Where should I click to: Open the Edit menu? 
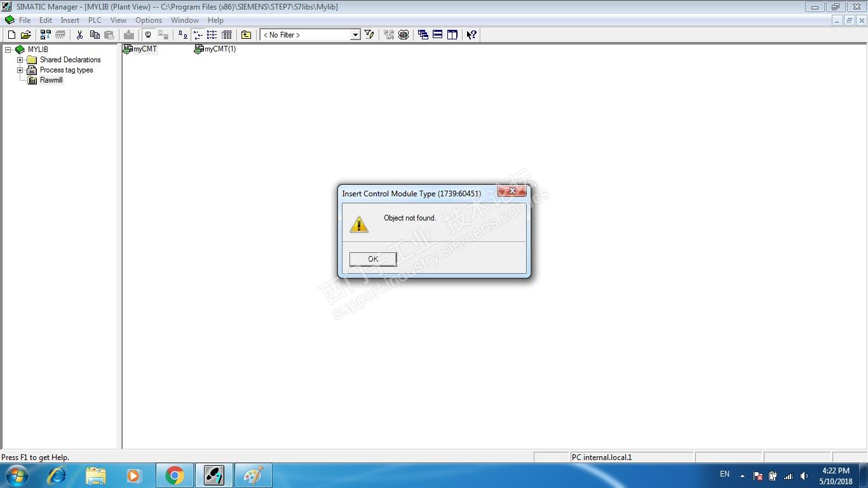(x=46, y=20)
